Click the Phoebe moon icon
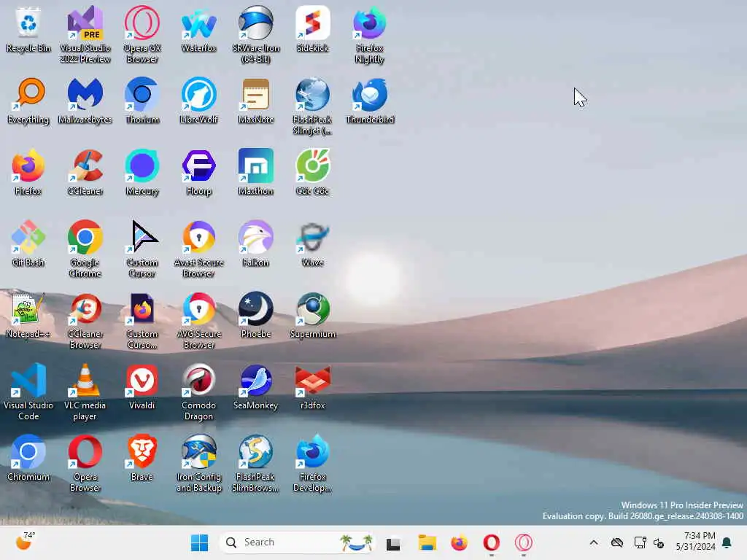 pos(256,316)
